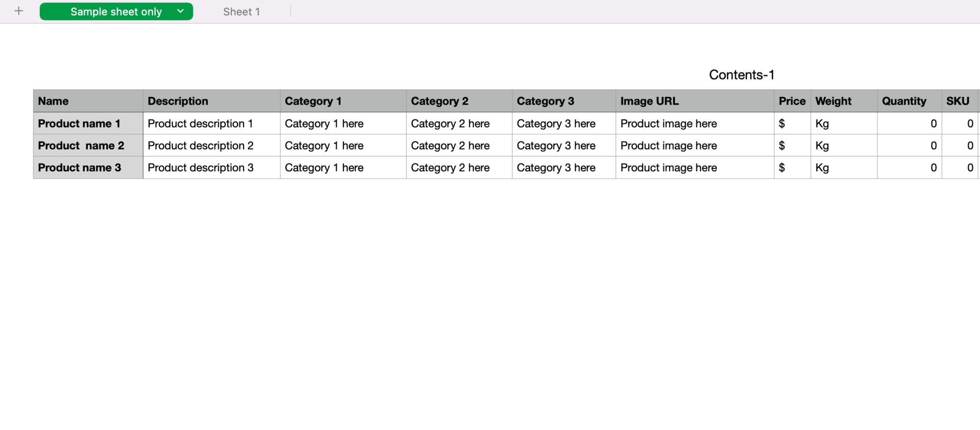The height and width of the screenshot is (430, 980).
Task: Click the Image URL header cell
Action: coord(694,101)
